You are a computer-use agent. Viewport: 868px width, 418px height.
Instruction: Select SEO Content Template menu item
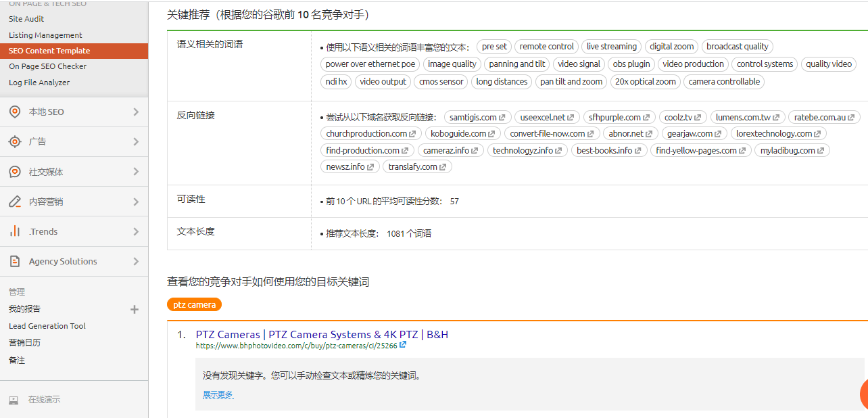[74, 51]
